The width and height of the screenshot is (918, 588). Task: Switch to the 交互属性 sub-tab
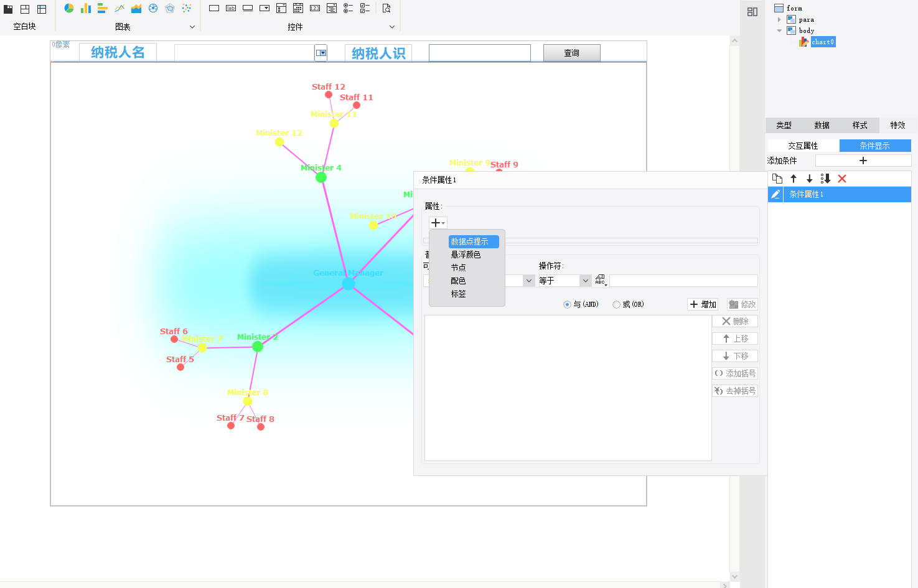click(x=803, y=146)
